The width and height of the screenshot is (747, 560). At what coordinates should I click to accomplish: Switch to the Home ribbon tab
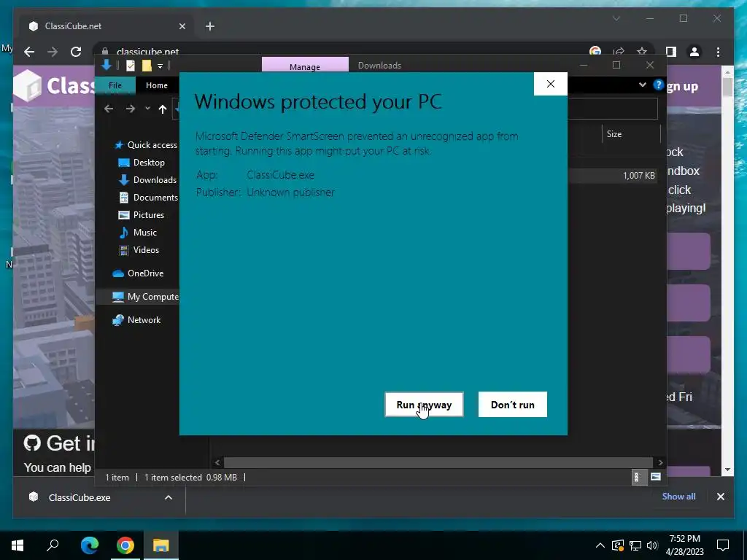157,85
